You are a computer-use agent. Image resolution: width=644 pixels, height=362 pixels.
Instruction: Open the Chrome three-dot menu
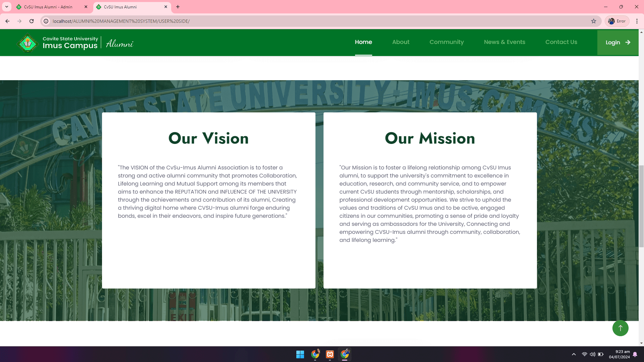[x=637, y=21]
